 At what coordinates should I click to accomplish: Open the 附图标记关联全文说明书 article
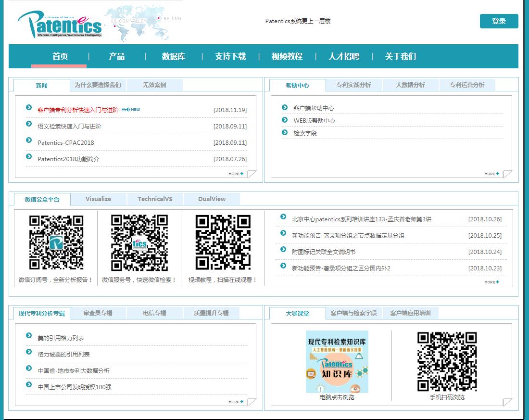pyautogui.click(x=324, y=252)
